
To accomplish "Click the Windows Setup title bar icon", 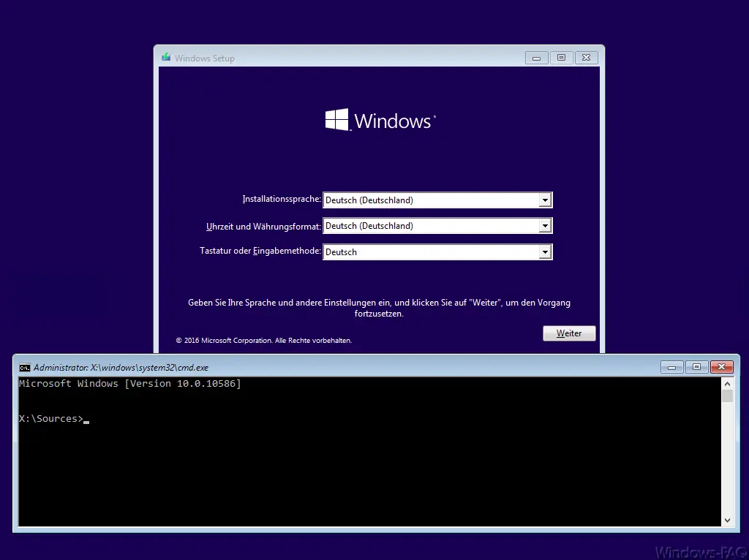I will tap(166, 57).
